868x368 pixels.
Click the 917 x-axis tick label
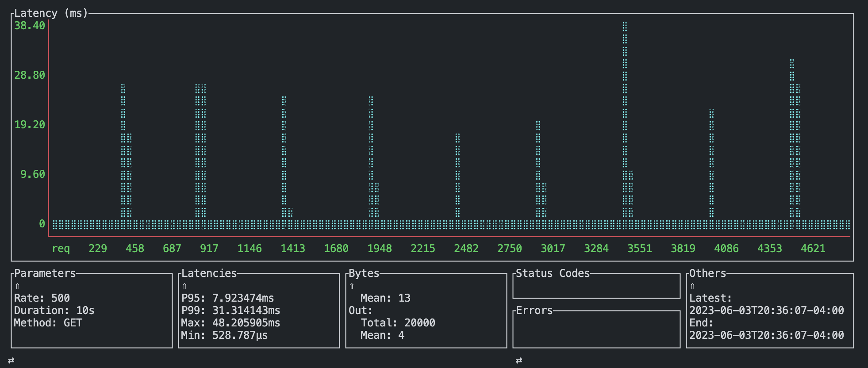coord(209,249)
